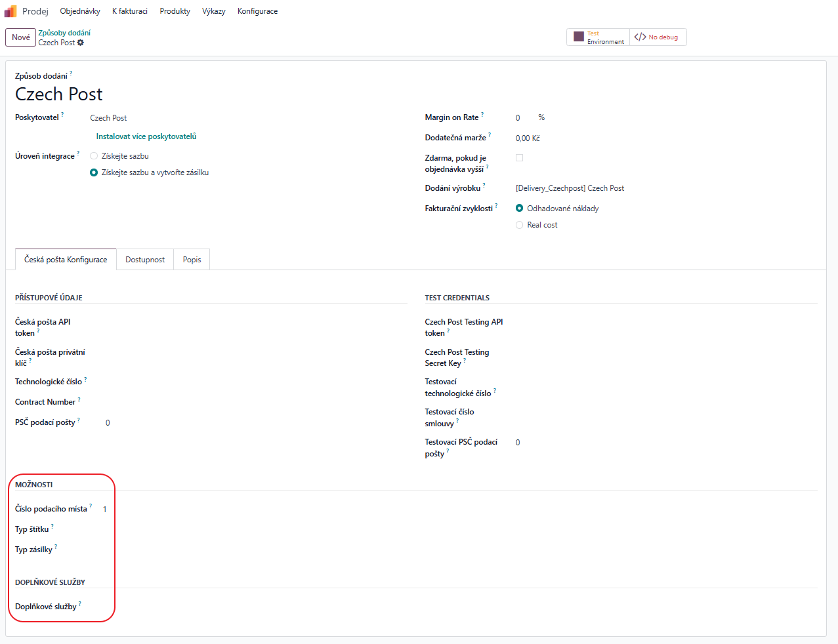Click the No debug code icon
This screenshot has height=644, width=838.
640,37
